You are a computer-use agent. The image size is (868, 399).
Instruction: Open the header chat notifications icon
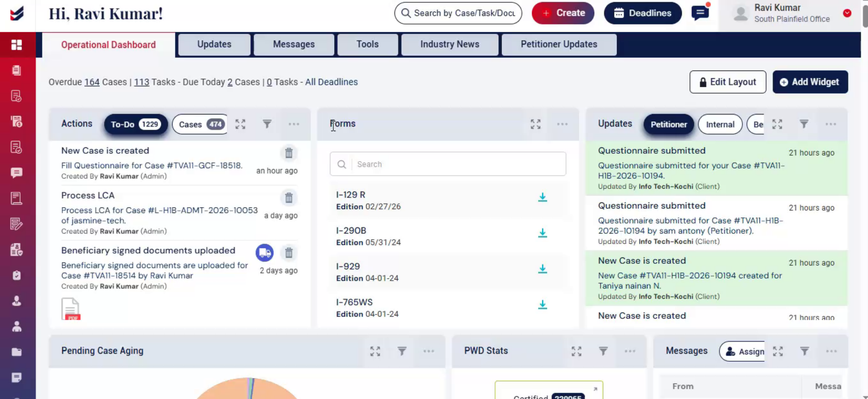pos(700,13)
